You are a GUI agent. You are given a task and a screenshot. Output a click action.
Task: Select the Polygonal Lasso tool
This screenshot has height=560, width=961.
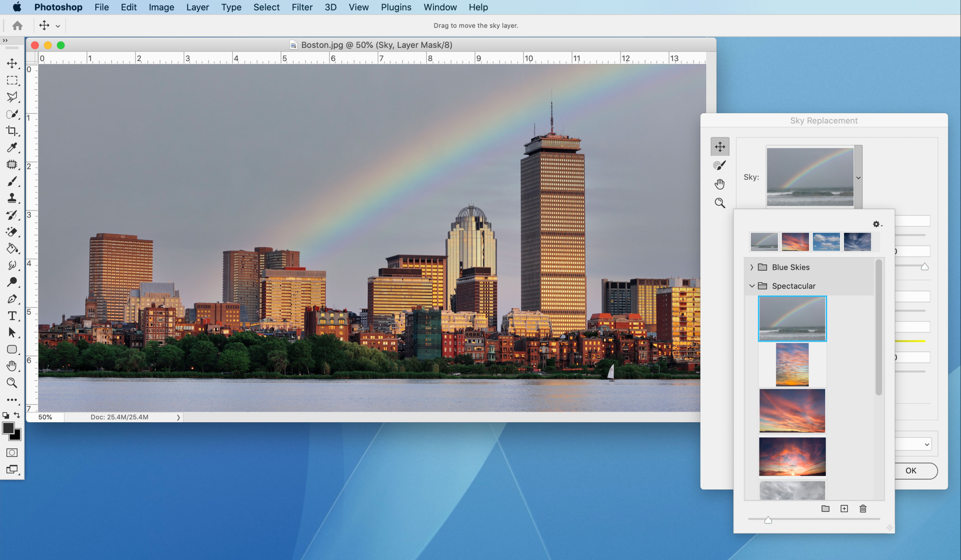click(12, 97)
